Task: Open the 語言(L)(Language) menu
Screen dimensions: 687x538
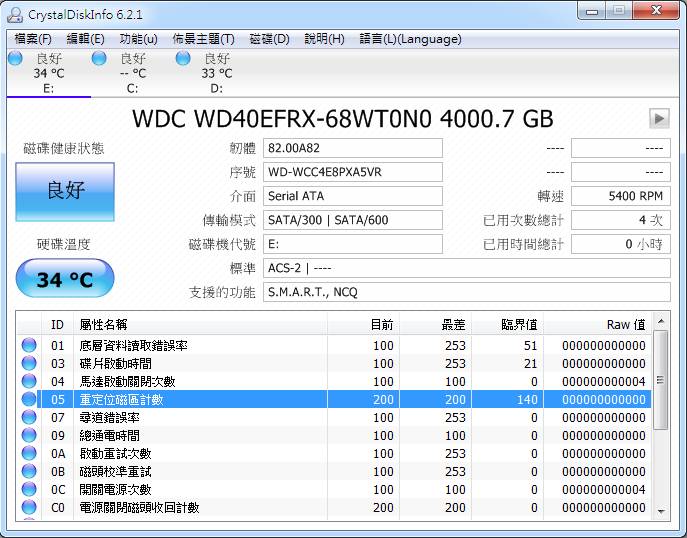Action: pos(410,39)
